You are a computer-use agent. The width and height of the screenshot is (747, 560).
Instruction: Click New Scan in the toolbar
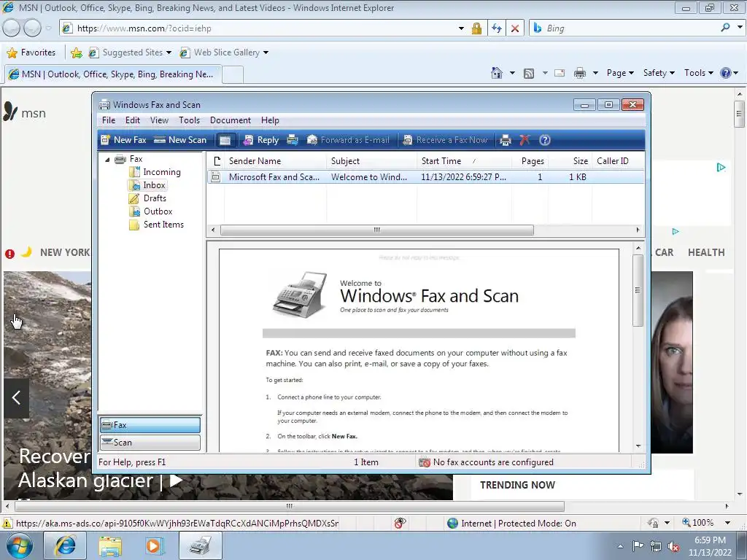pyautogui.click(x=181, y=140)
